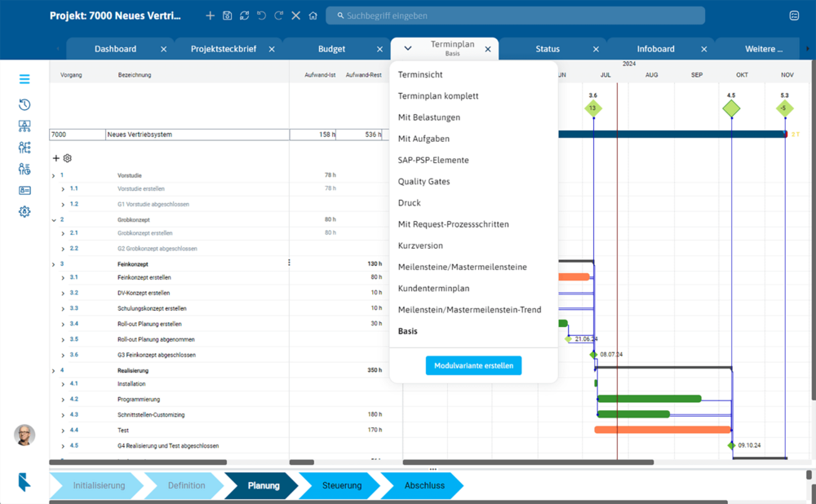The image size is (816, 504).
Task: Click the history clock icon in sidebar
Action: [24, 105]
